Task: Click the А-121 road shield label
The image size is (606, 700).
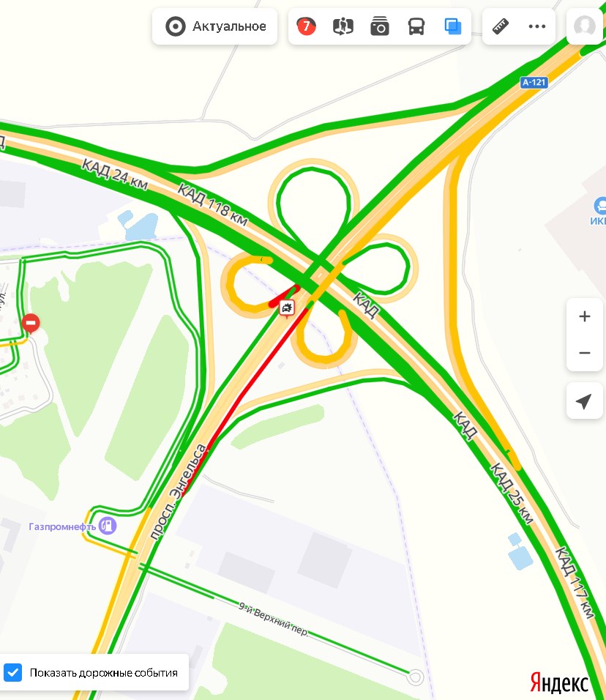Action: click(x=534, y=83)
